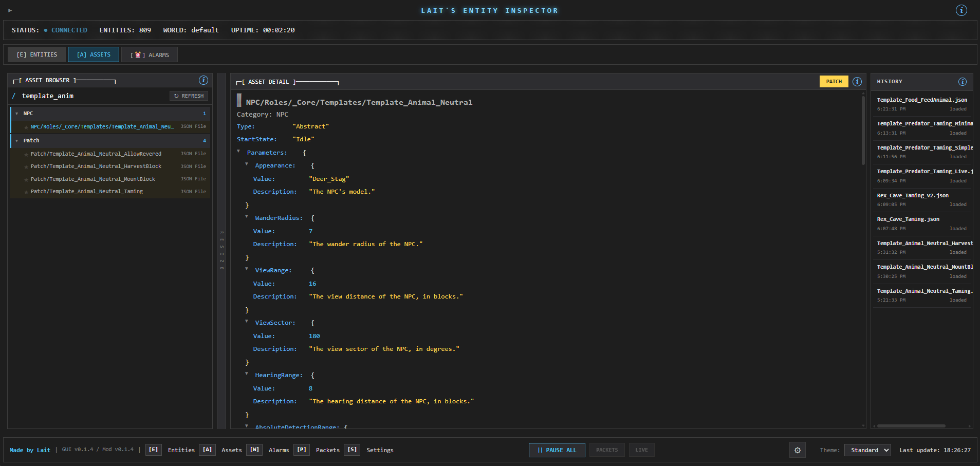Switch to the Entities tab
The image size is (980, 466).
pos(37,54)
